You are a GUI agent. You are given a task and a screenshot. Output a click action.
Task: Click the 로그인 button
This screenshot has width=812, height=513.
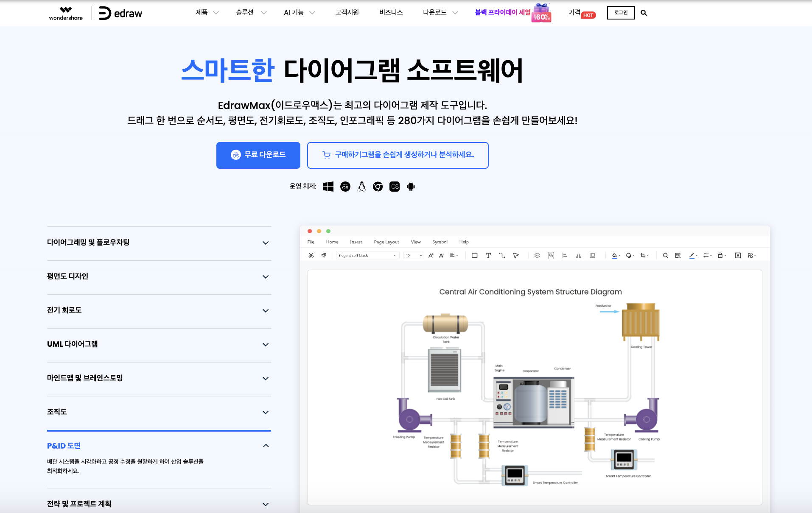[621, 13]
